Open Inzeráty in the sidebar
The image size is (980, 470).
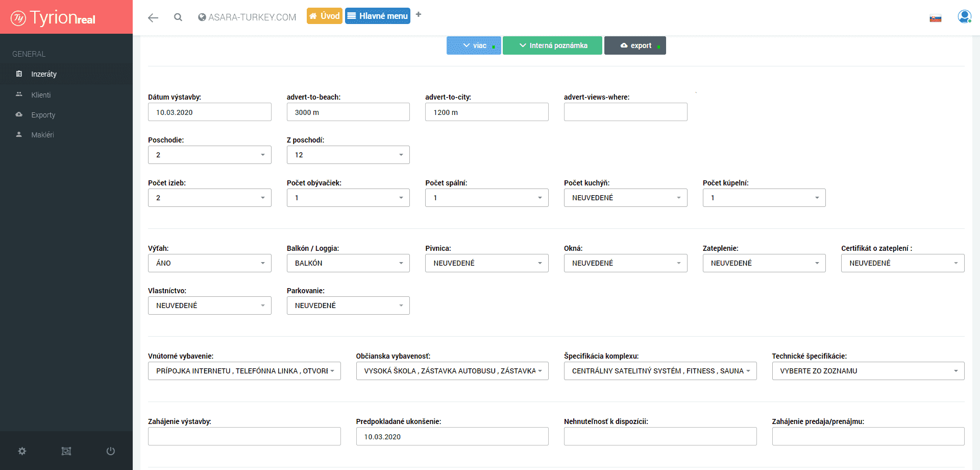tap(44, 74)
